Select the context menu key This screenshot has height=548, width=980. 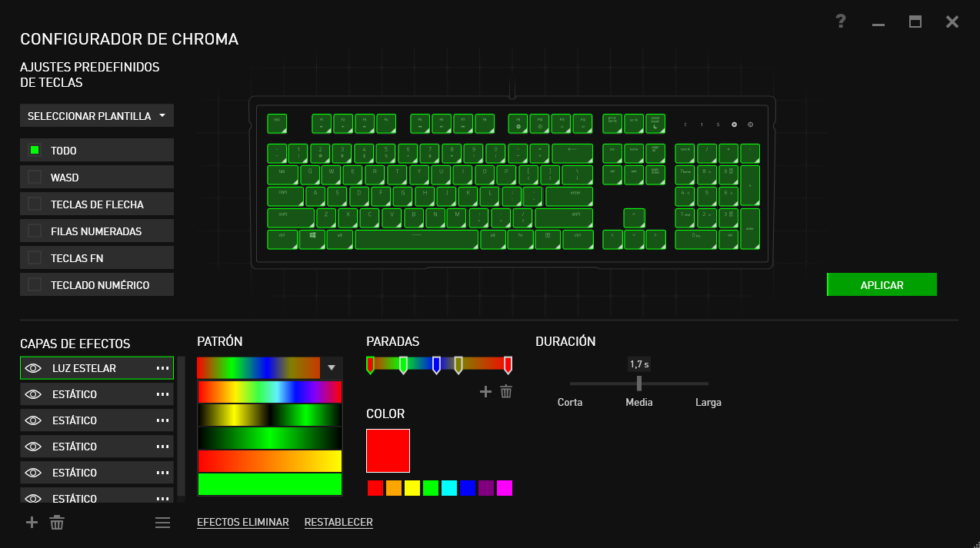(547, 239)
